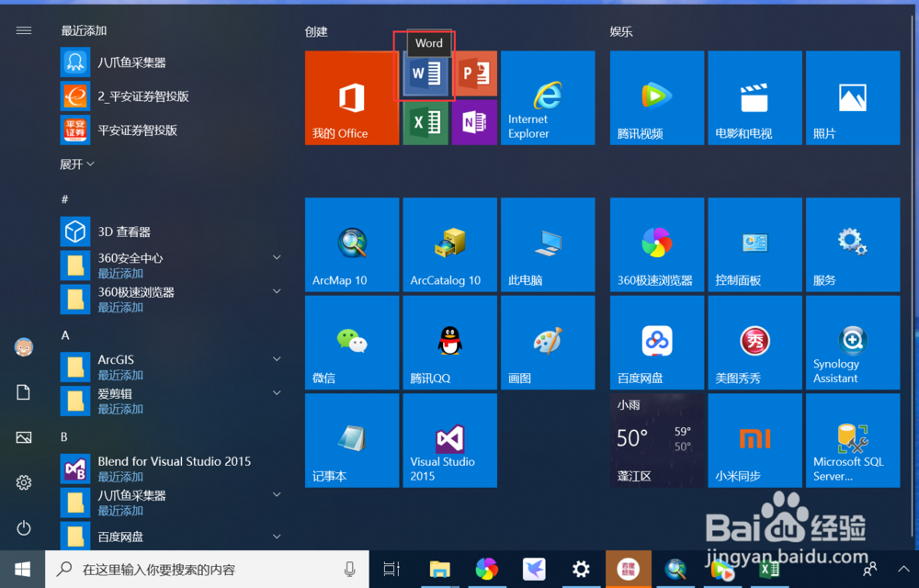This screenshot has width=919, height=588.
Task: Click the microphone in search box
Action: [350, 570]
